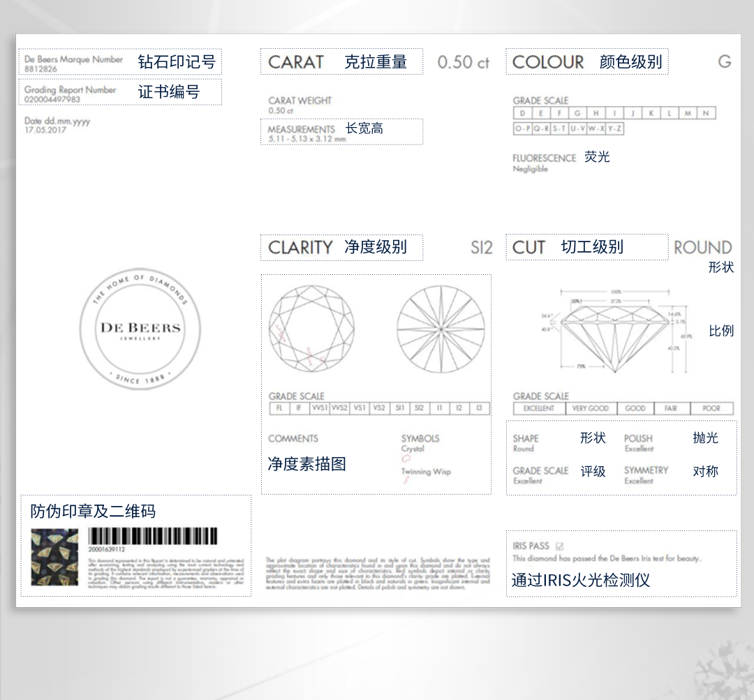Click the CLARITY section heading
This screenshot has width=754, height=700.
[300, 248]
